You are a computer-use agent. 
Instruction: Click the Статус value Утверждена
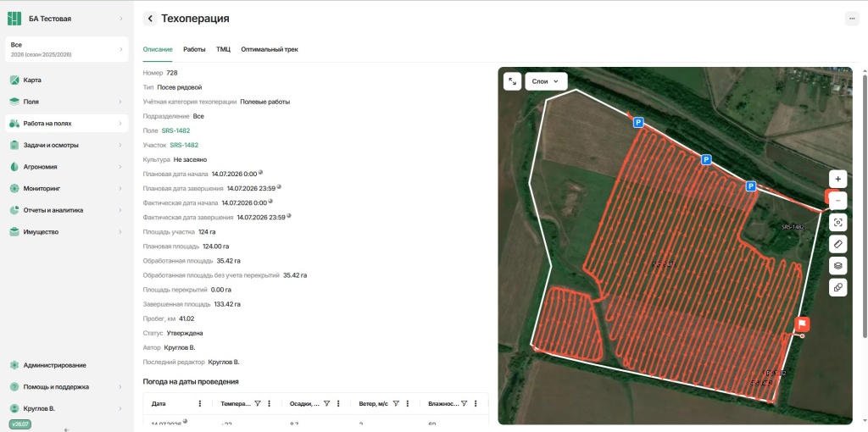[184, 333]
